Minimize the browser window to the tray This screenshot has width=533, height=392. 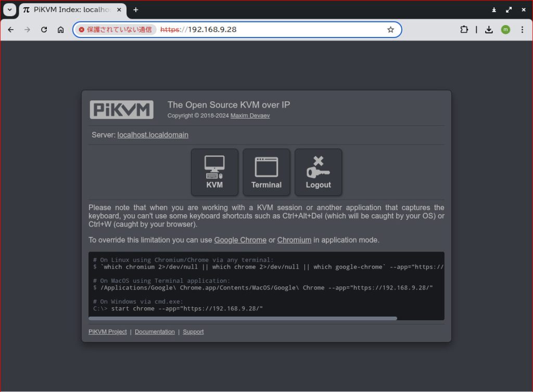click(x=494, y=10)
